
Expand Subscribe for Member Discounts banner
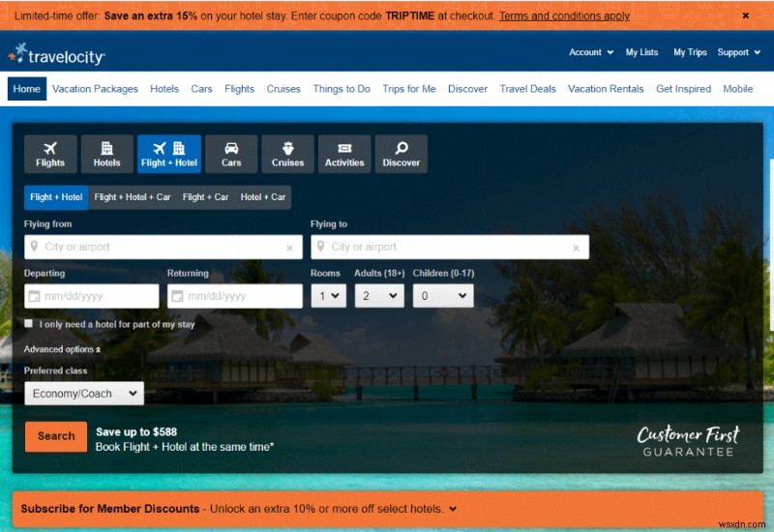pyautogui.click(x=388, y=509)
